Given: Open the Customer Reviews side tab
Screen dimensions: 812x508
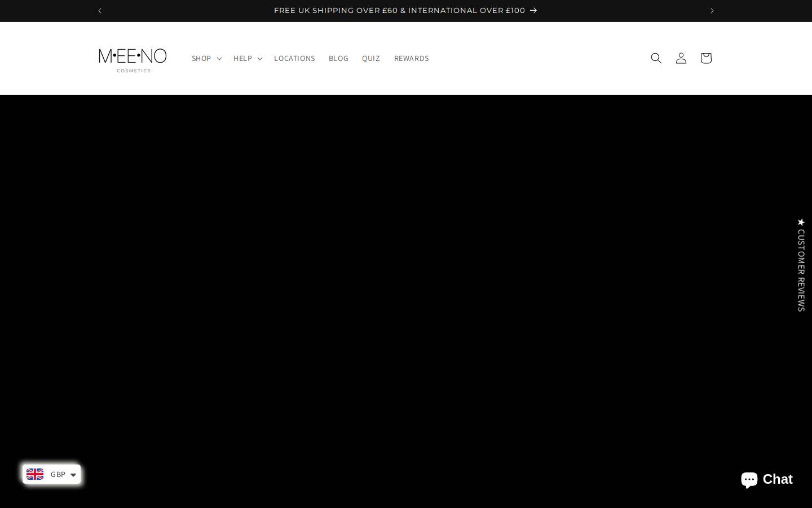Looking at the screenshot, I should pyautogui.click(x=801, y=265).
